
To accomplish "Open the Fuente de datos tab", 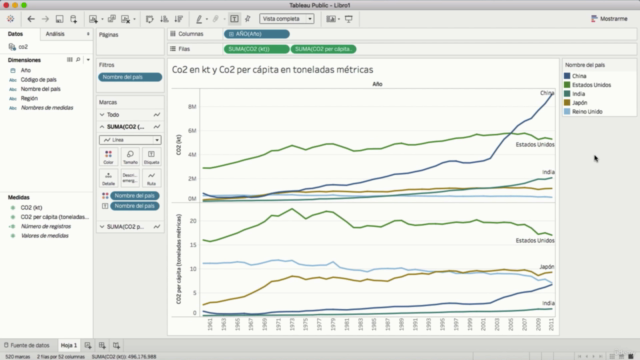I will 27,345.
